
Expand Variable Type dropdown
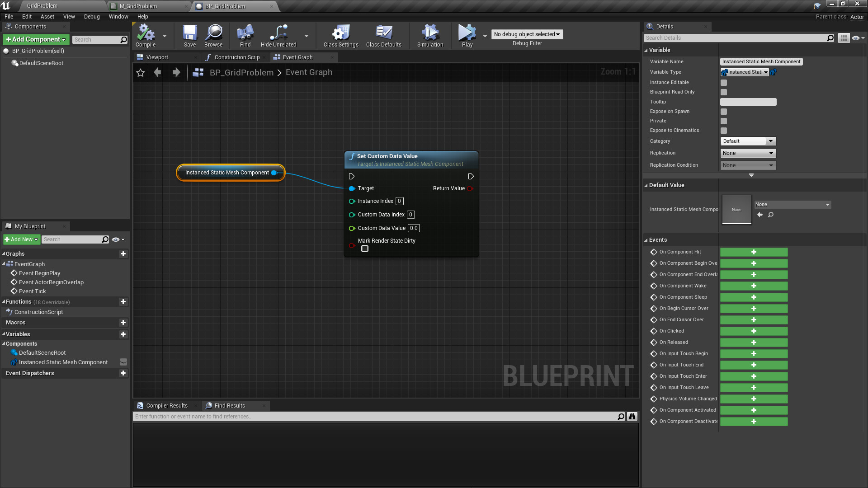click(x=745, y=72)
